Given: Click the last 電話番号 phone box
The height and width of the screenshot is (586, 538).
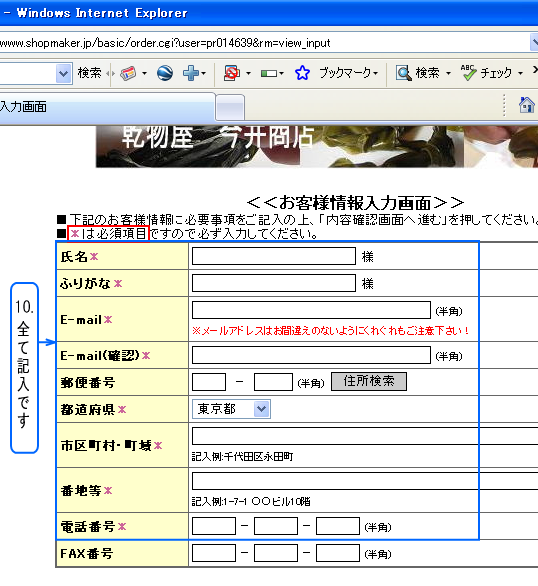Looking at the screenshot, I should [x=338, y=526].
